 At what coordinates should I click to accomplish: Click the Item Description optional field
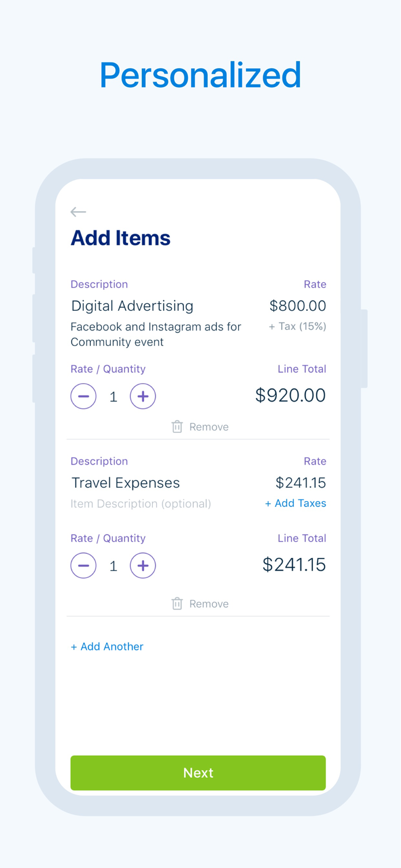click(141, 504)
